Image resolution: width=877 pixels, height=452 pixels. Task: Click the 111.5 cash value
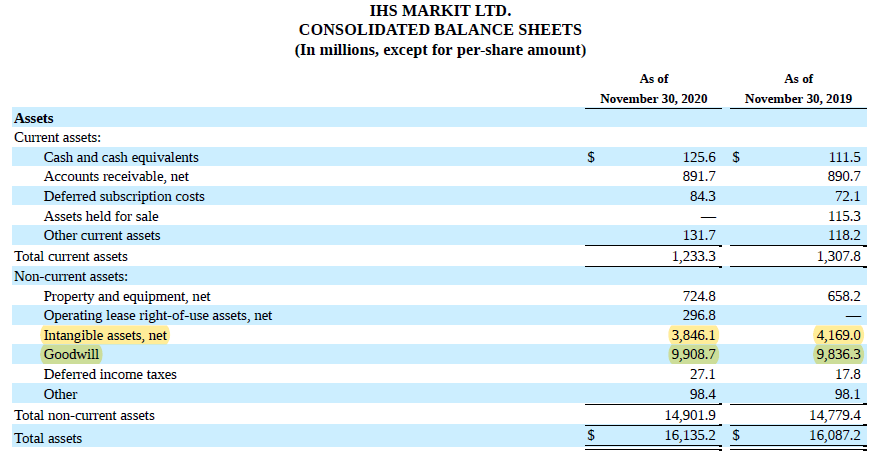pyautogui.click(x=844, y=157)
